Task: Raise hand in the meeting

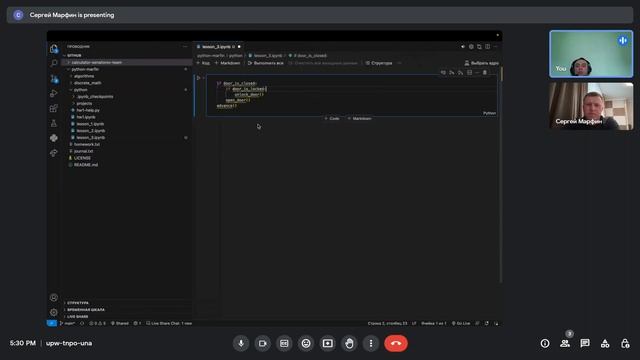Action: point(349,343)
